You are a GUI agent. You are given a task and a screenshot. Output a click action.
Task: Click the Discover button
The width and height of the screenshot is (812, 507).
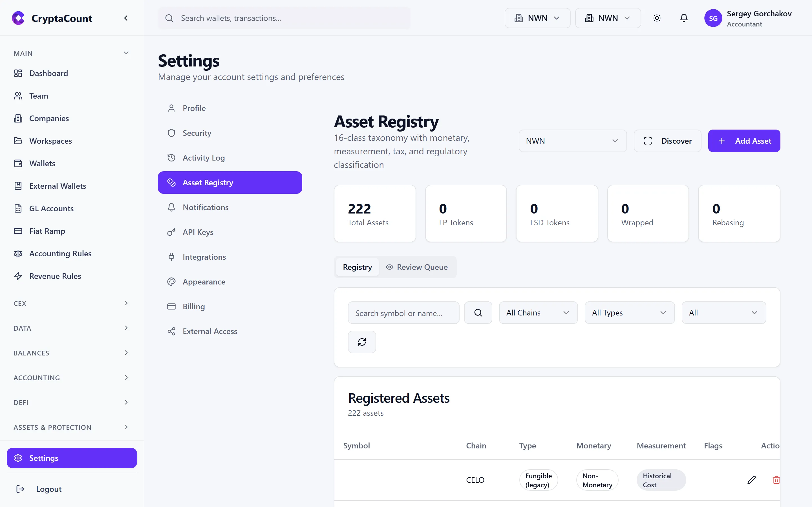[x=667, y=141]
